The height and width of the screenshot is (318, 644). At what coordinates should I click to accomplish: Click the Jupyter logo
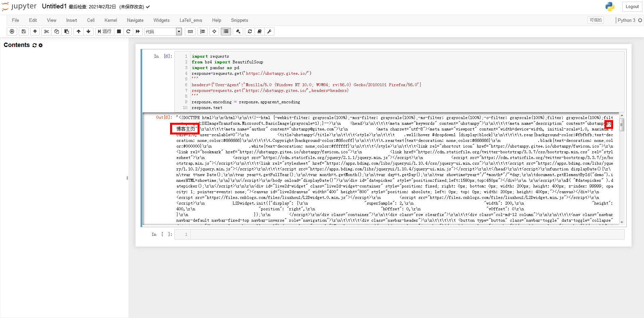pyautogui.click(x=19, y=7)
